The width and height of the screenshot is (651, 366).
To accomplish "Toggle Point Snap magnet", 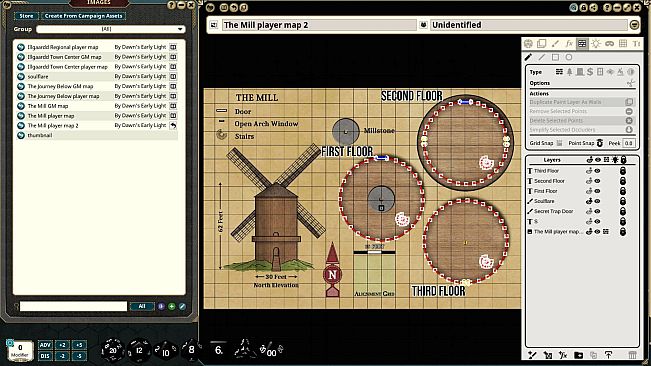I will (x=600, y=143).
